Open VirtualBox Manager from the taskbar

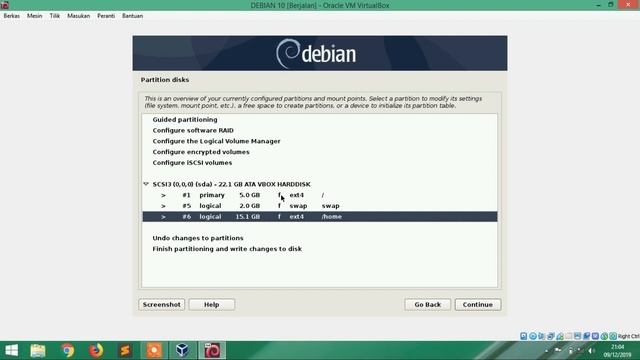[x=182, y=350]
